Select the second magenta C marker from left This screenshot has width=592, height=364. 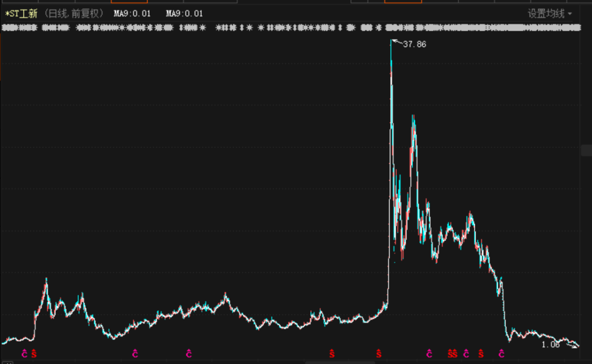pyautogui.click(x=135, y=354)
